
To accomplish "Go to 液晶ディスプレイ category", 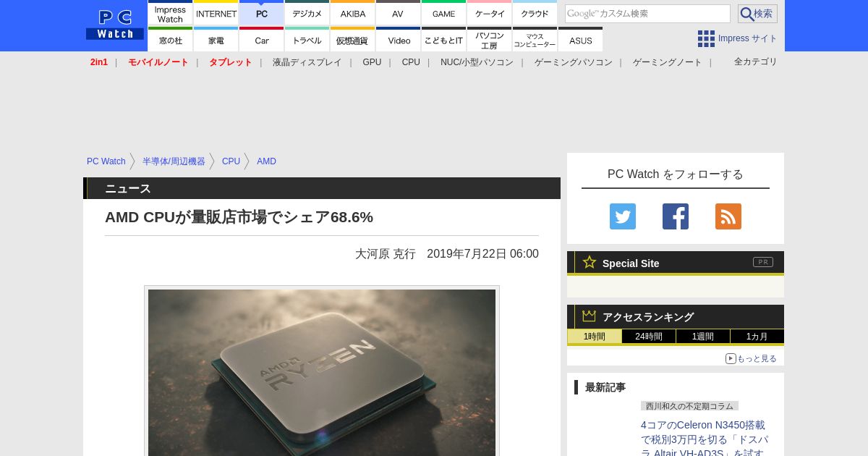I will pos(307,62).
